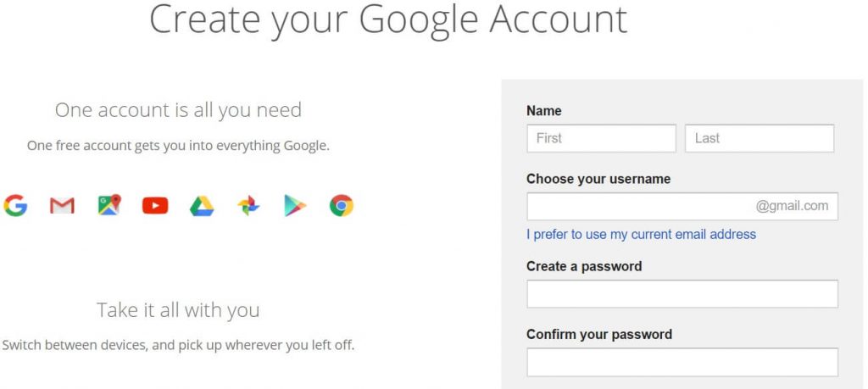Click the Google G logo icon
Screen dimensions: 868x389
(15, 205)
